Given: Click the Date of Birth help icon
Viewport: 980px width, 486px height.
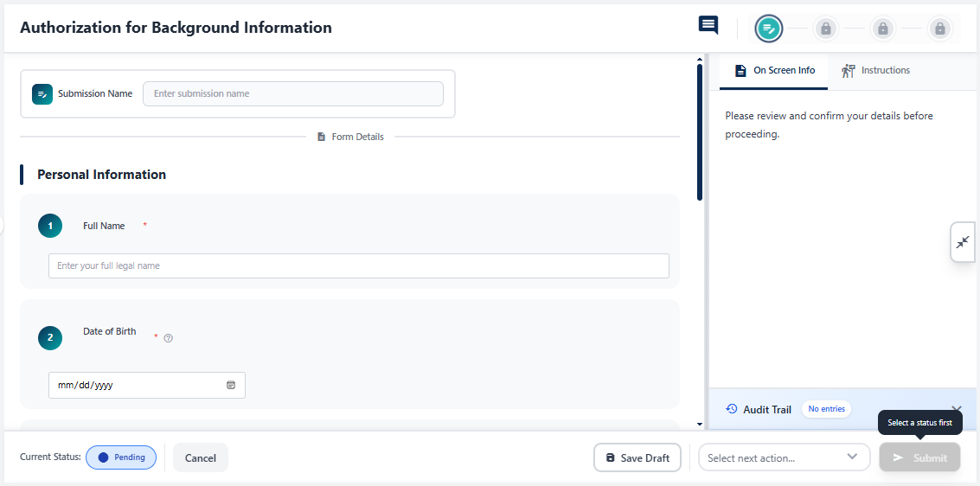Looking at the screenshot, I should pyautogui.click(x=168, y=338).
